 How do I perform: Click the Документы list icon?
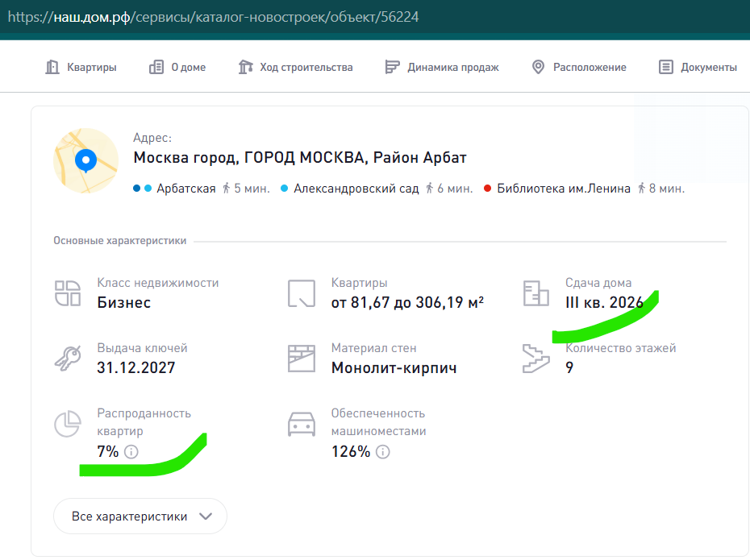point(666,68)
